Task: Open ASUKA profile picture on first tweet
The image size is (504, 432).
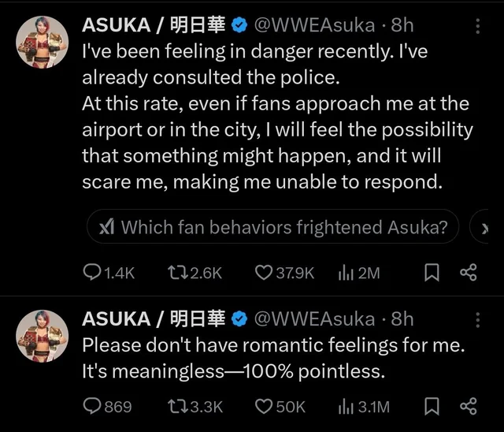Action: pos(42,42)
